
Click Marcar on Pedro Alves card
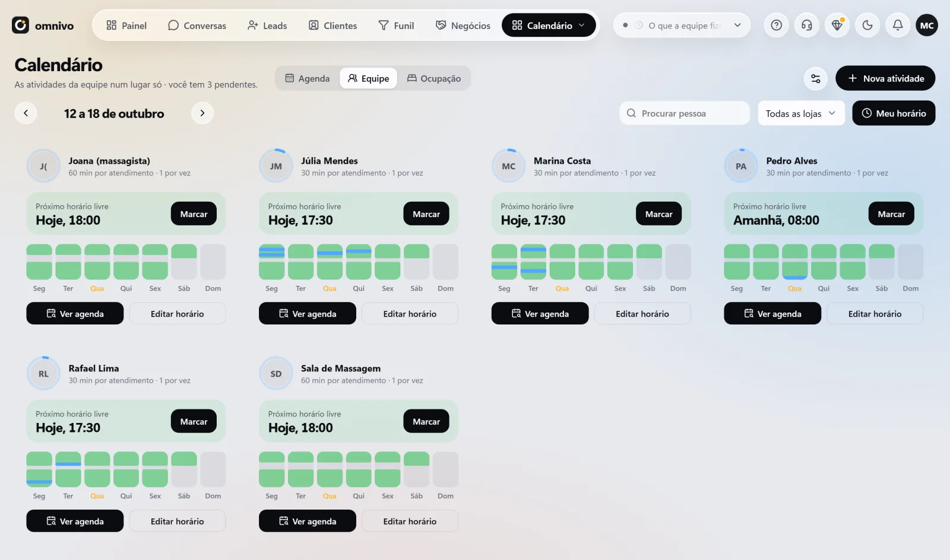click(891, 214)
